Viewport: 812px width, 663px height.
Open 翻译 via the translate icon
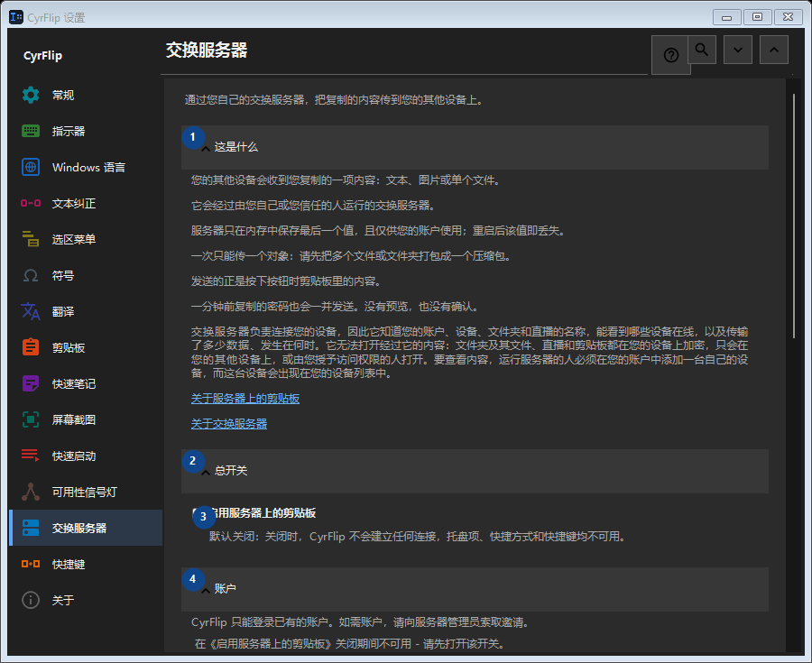31,311
